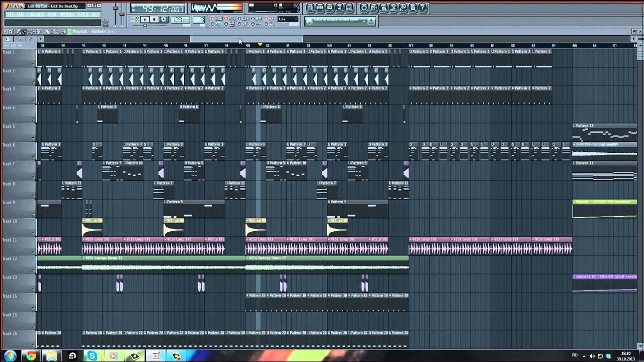Open the Step Sequencer shortcut button
Screen dimensions: 644x362
(x=320, y=8)
